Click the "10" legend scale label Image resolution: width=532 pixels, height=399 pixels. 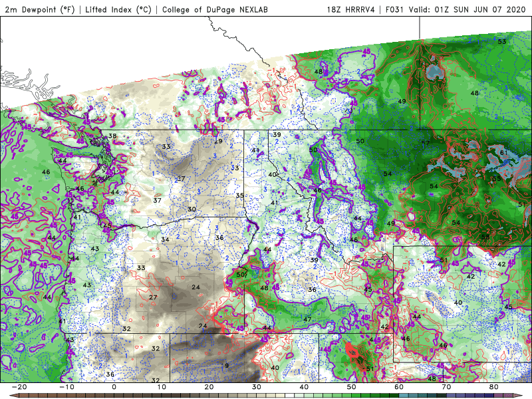tap(162, 387)
